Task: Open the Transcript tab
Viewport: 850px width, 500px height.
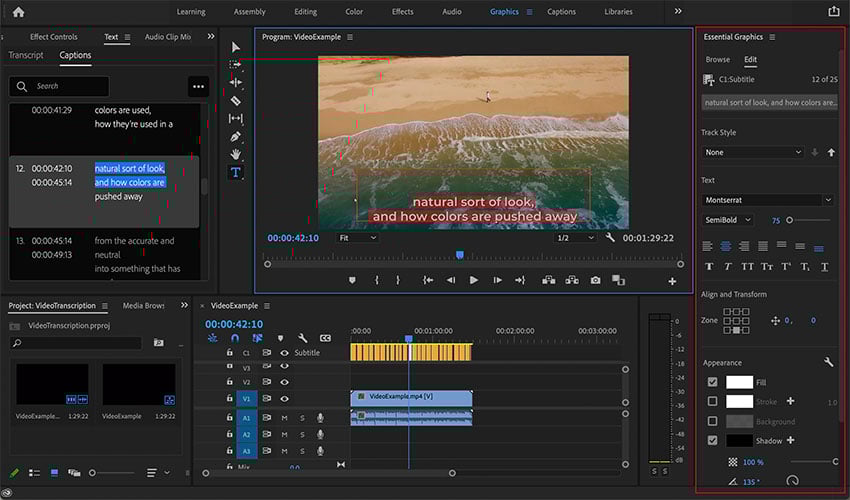Action: [25, 56]
